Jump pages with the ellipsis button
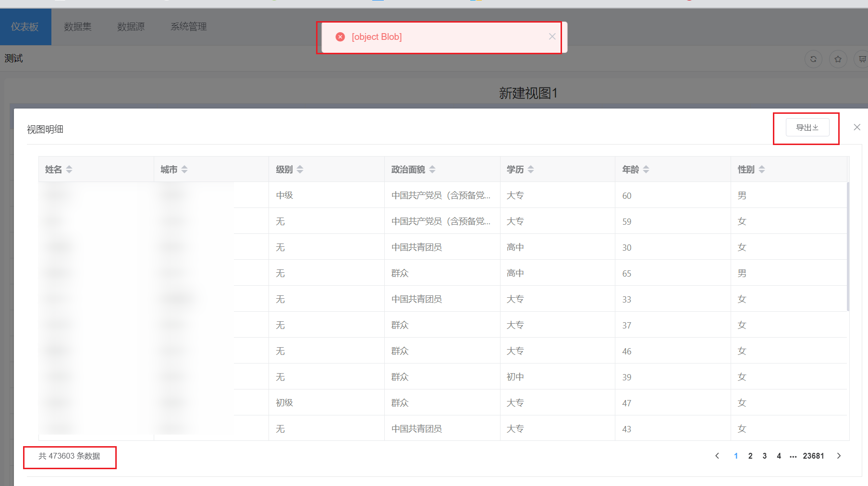868x486 pixels. pyautogui.click(x=793, y=456)
